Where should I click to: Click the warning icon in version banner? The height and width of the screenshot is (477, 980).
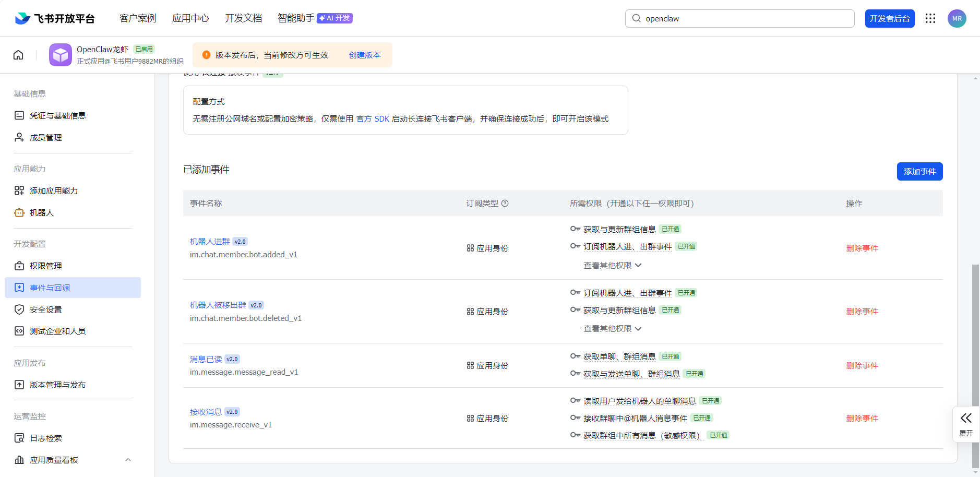(x=206, y=55)
